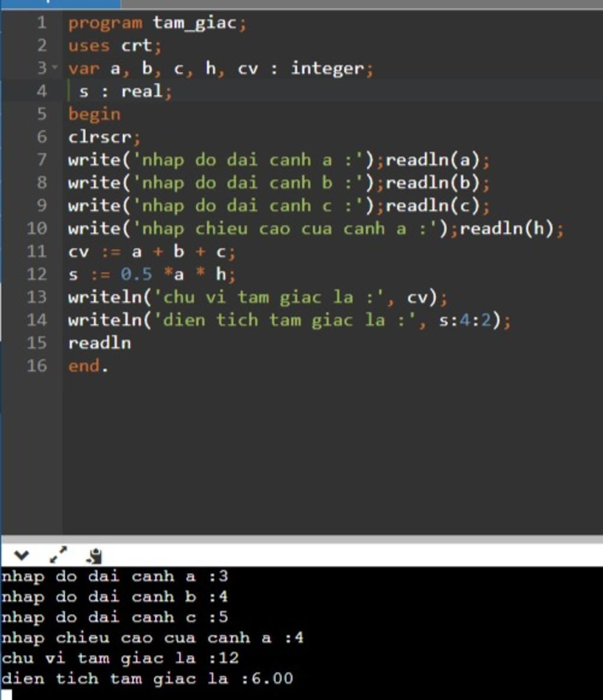This screenshot has height=700, width=603.
Task: Click string 'nhap chieu cao cua canh a :'
Action: click(x=286, y=229)
